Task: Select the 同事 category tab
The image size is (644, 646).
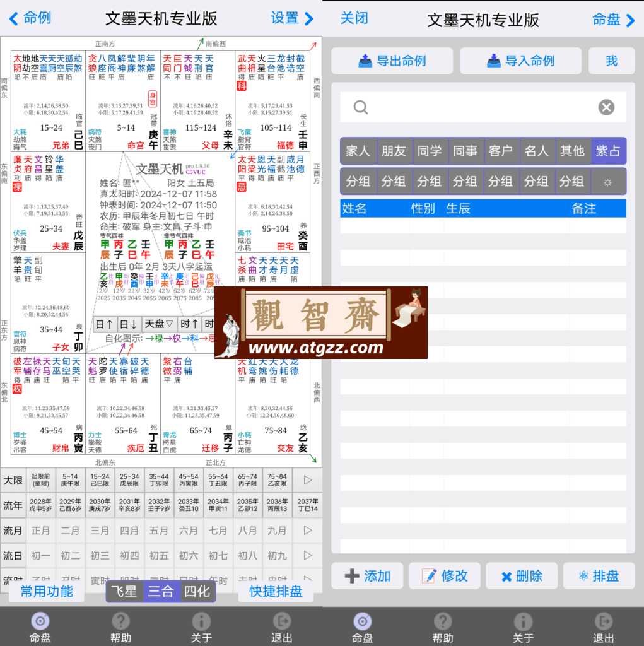Action: 465,151
